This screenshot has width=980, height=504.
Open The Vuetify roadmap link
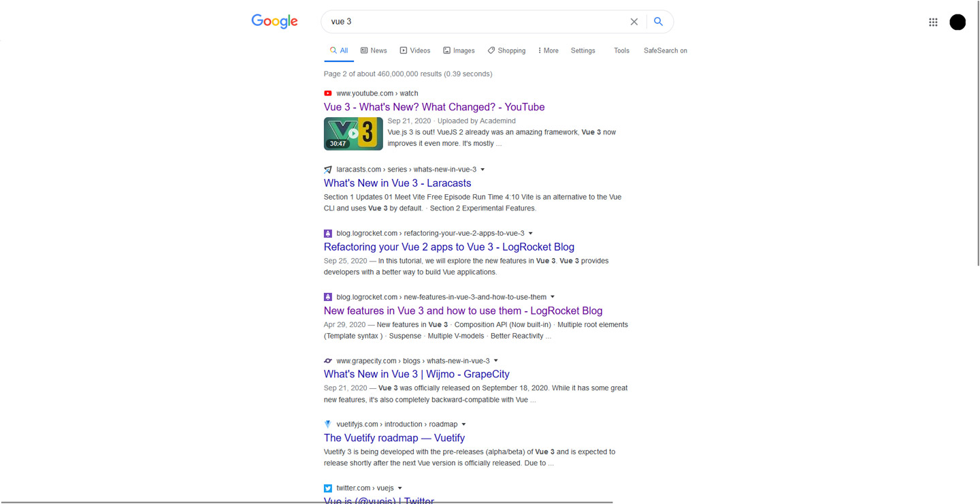(x=394, y=438)
